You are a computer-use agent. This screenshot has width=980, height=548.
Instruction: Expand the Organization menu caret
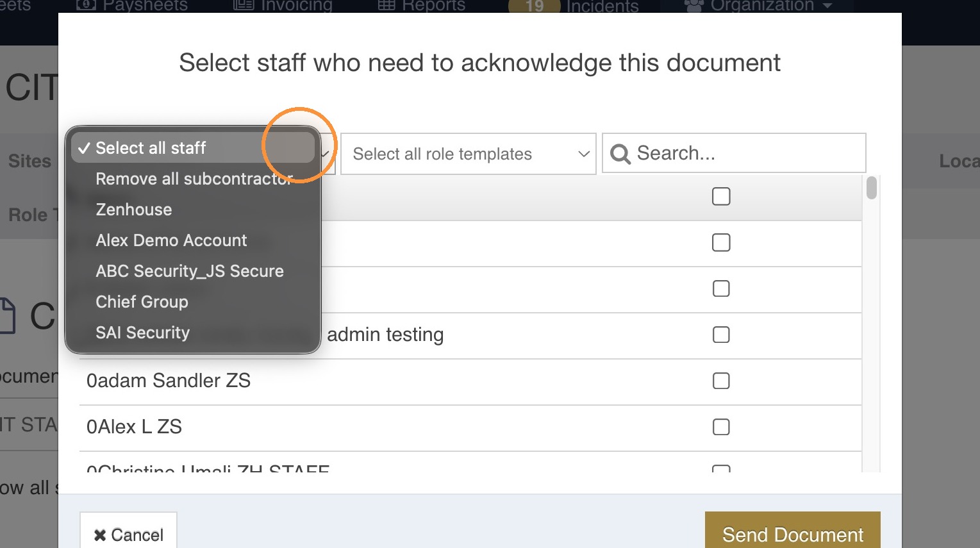(827, 6)
